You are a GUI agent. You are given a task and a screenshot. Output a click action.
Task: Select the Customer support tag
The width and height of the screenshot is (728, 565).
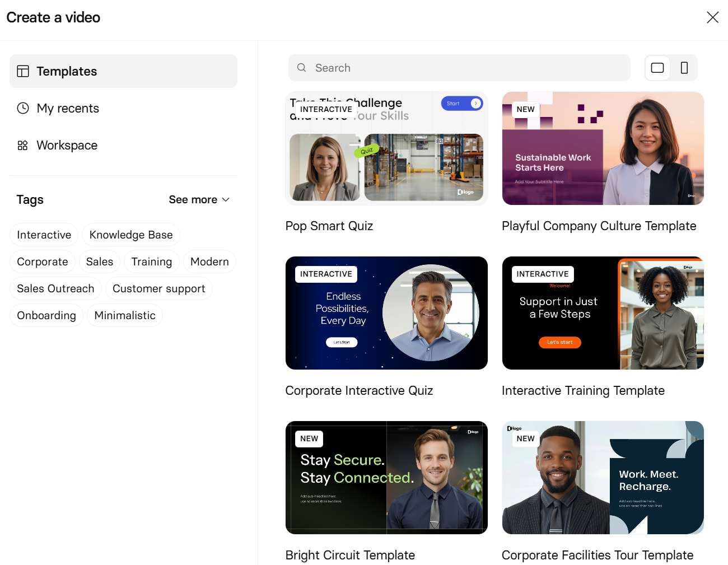click(x=158, y=288)
